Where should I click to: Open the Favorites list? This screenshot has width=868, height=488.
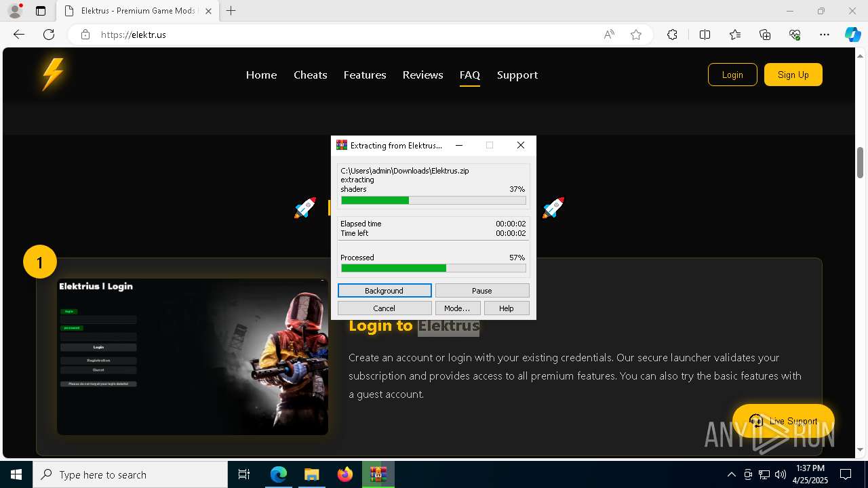click(x=735, y=35)
